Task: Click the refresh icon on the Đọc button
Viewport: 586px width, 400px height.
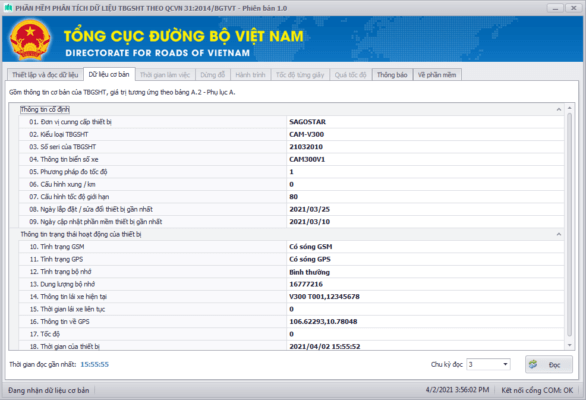Action: pos(533,364)
